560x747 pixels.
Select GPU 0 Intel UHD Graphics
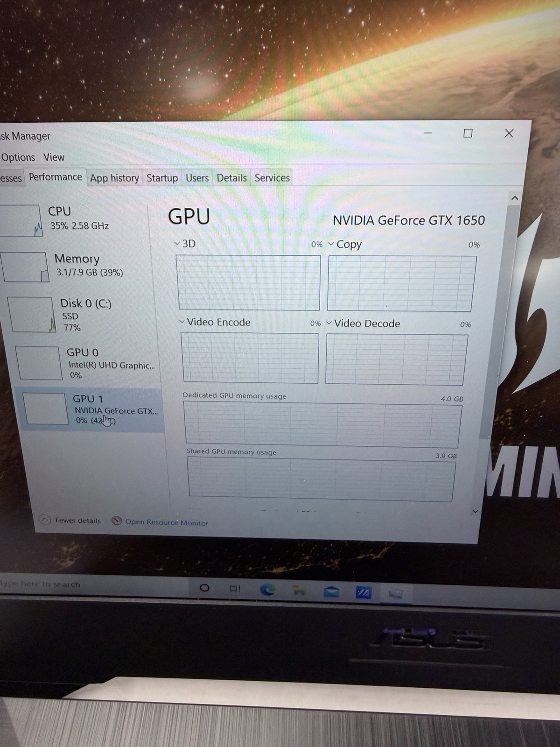(86, 363)
